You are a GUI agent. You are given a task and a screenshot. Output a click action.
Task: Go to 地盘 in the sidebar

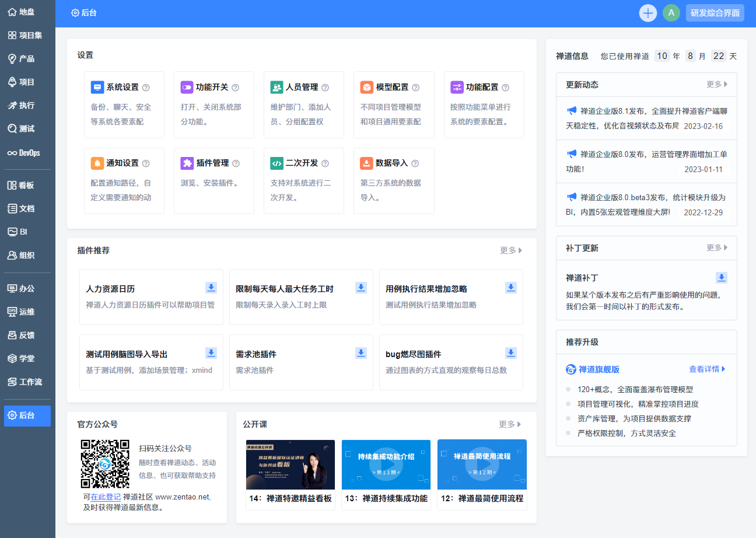[27, 12]
